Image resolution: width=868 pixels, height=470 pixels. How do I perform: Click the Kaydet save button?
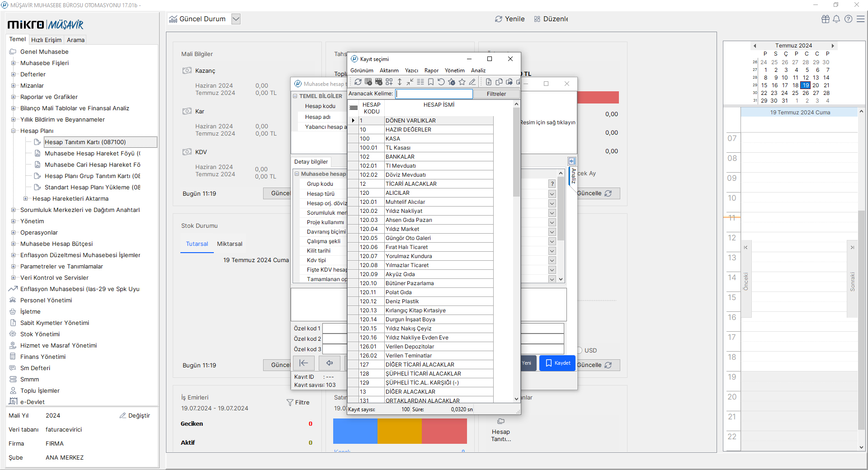coord(557,363)
